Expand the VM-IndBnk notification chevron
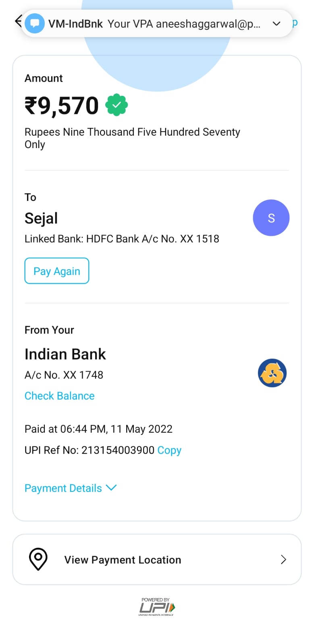 click(x=277, y=24)
